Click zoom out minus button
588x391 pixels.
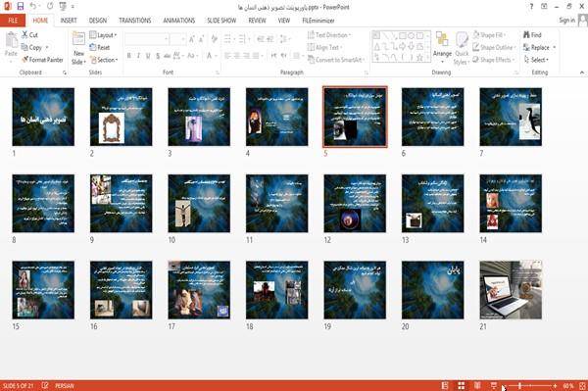point(505,386)
